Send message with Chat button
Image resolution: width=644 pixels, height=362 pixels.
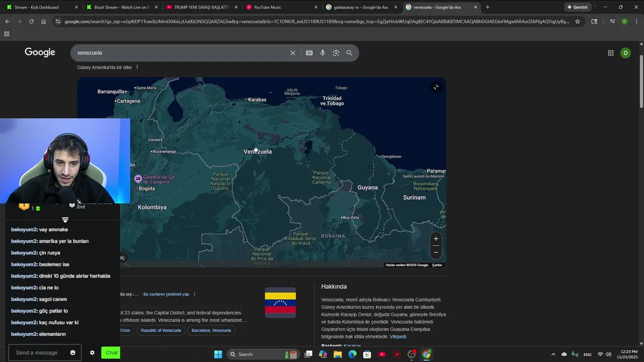[x=110, y=352]
